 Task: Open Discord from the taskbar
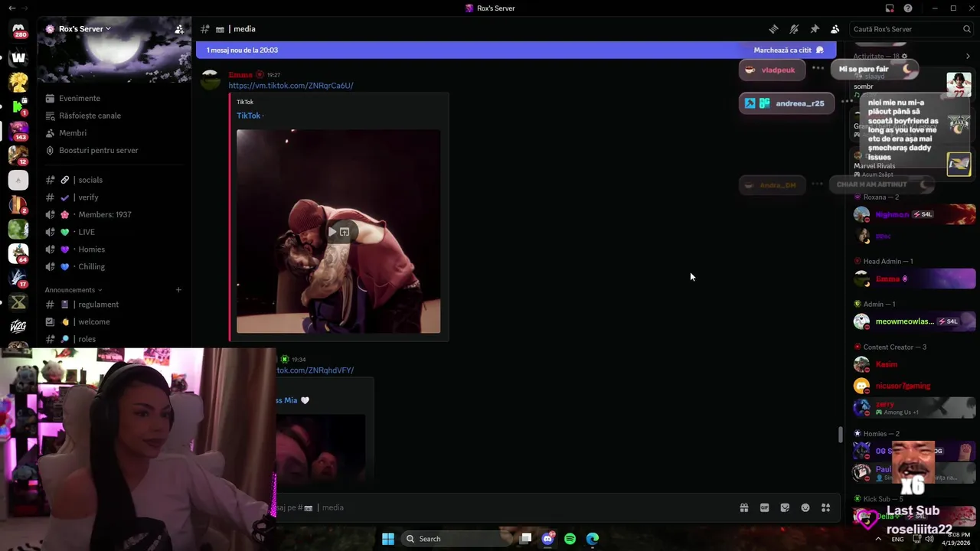[x=547, y=539]
